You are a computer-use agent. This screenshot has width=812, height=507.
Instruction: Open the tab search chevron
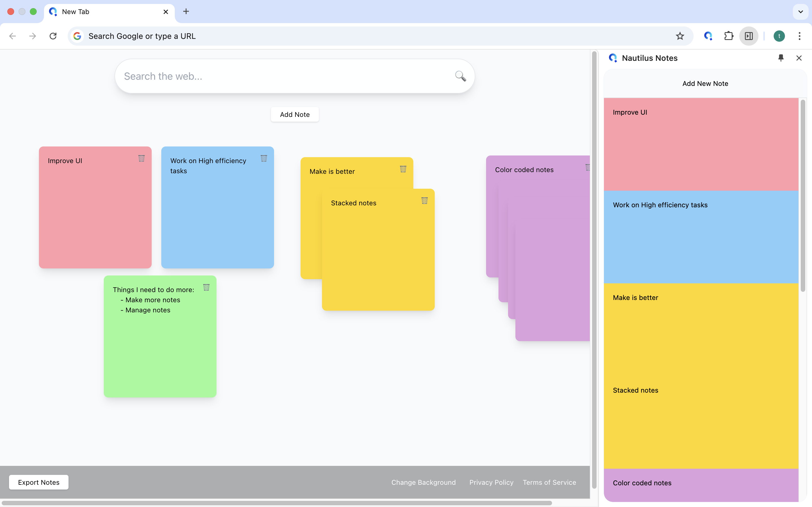pyautogui.click(x=801, y=12)
